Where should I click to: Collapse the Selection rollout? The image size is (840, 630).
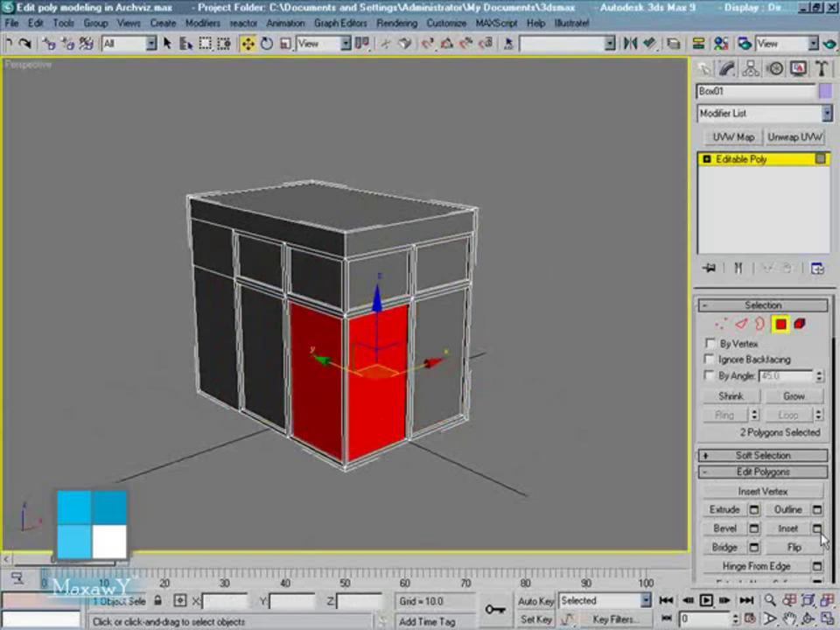pos(763,305)
